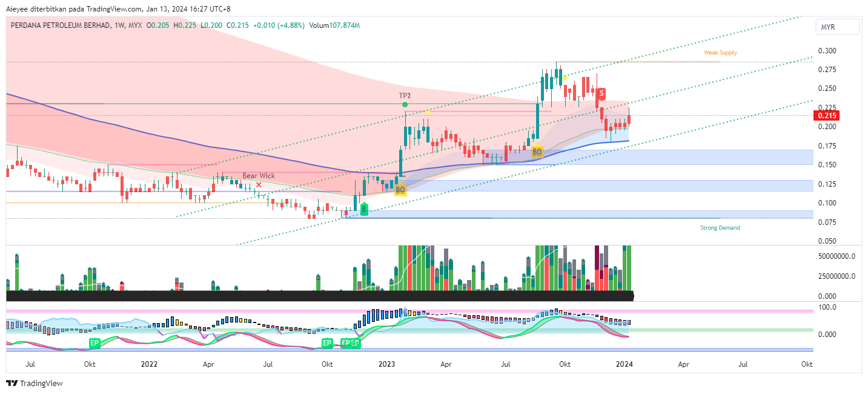Click the publication line by Aieyee
Viewport: 868px width, 394px height.
coord(118,8)
